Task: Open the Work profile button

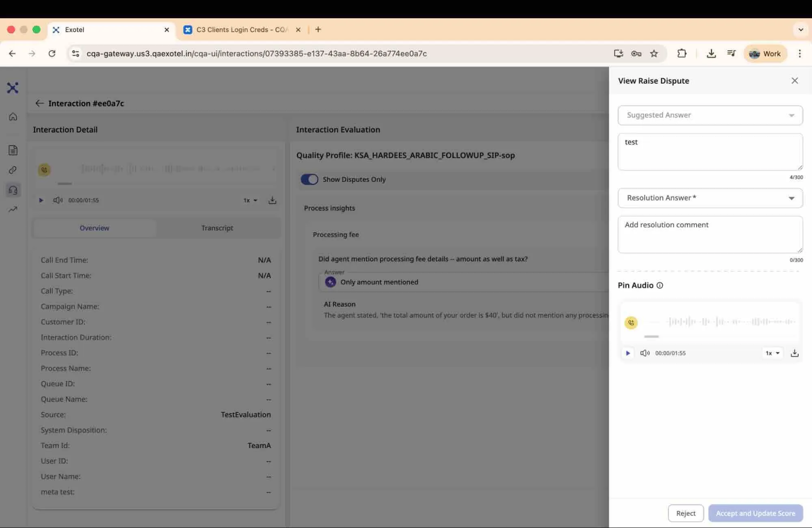Action: tap(765, 54)
